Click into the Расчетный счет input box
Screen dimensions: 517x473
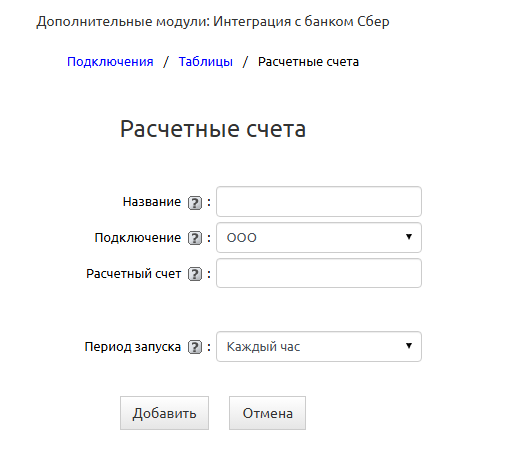319,273
